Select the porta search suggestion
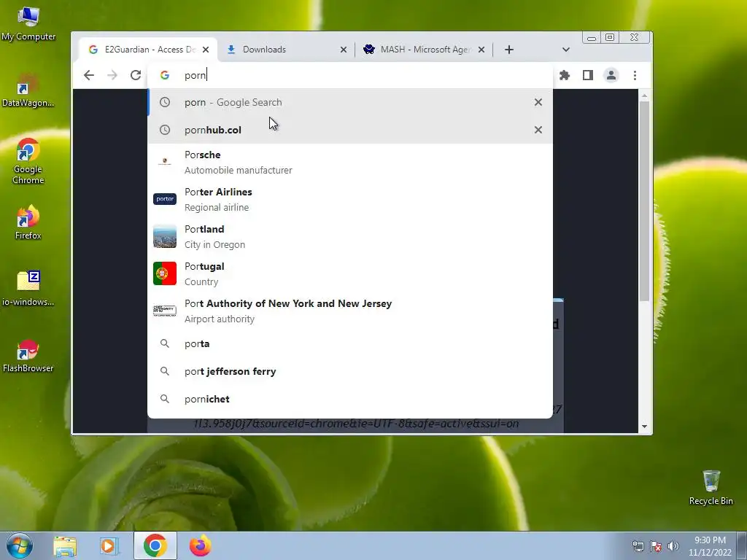Viewport: 747px width, 560px height. (350, 344)
